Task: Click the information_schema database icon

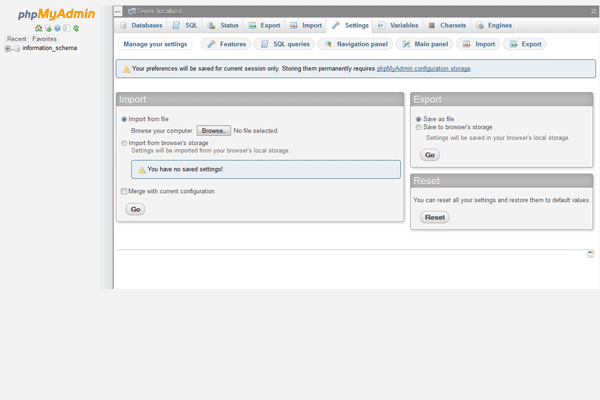Action: (17, 48)
